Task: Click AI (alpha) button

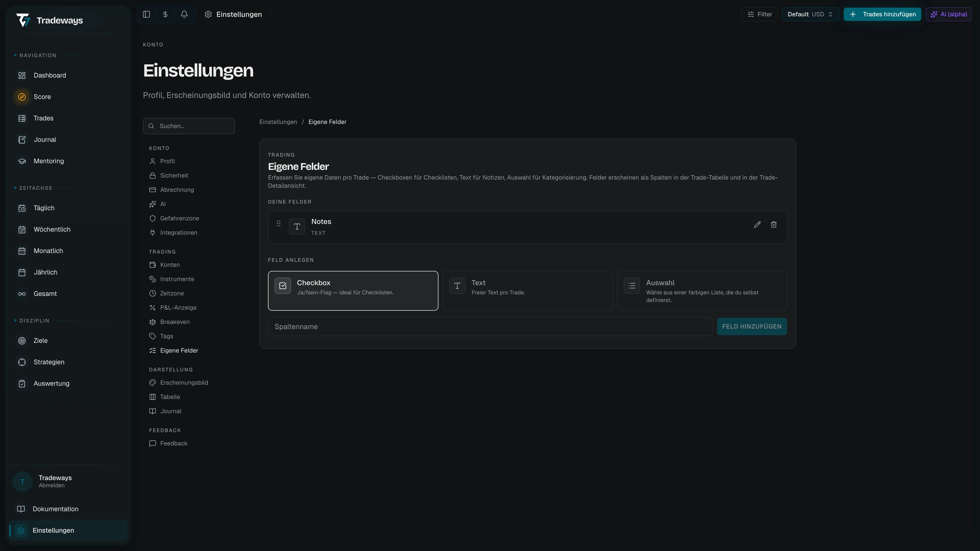Action: pos(949,15)
